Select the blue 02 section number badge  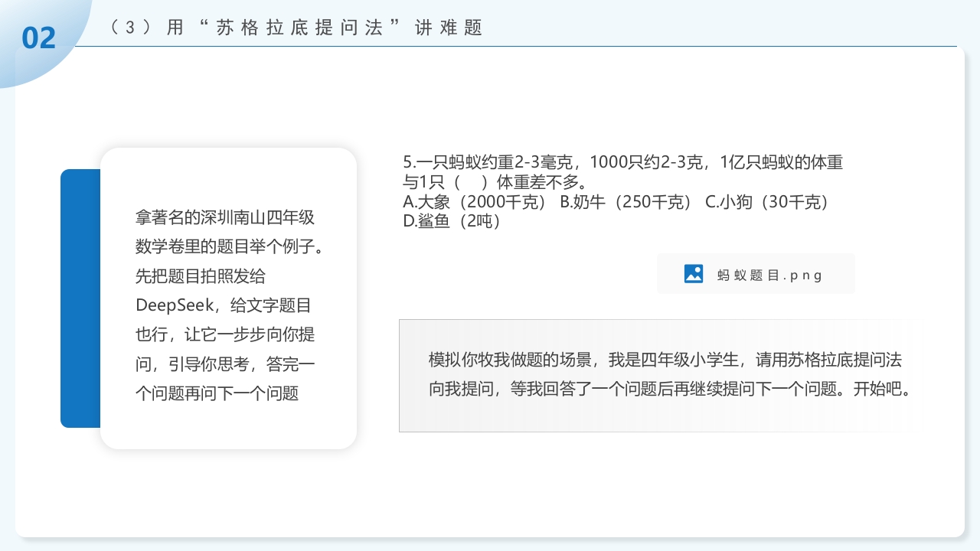click(x=40, y=37)
